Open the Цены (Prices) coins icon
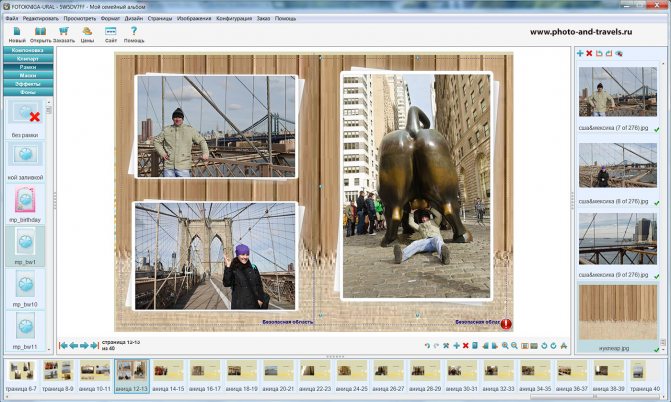 point(87,31)
